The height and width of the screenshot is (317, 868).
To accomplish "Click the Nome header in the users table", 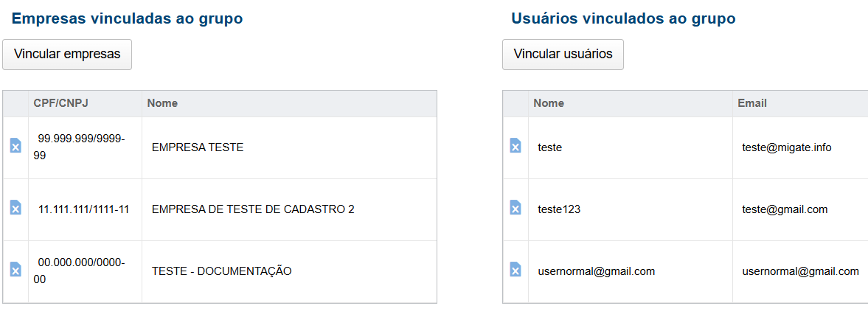I will tap(549, 103).
